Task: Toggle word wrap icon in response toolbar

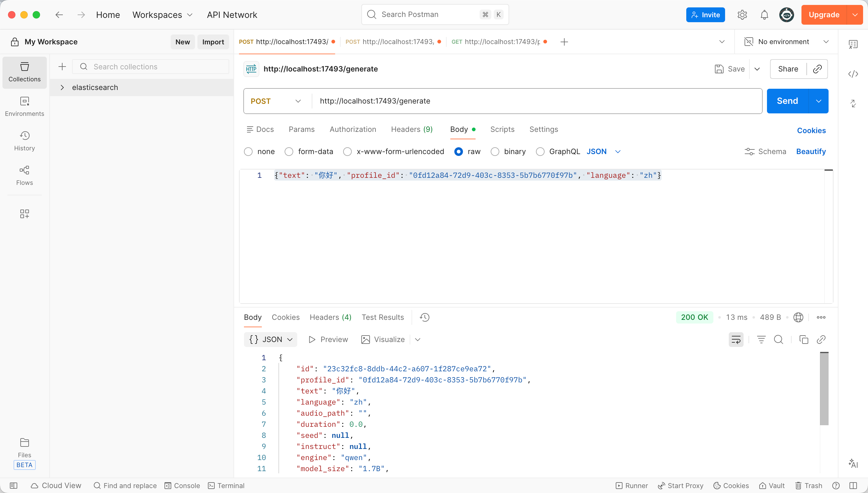Action: pyautogui.click(x=736, y=340)
